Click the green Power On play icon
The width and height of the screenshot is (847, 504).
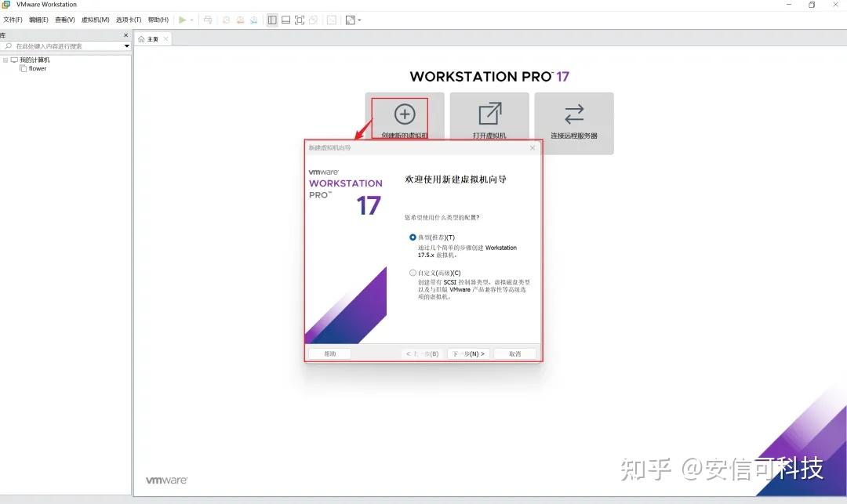pyautogui.click(x=183, y=20)
